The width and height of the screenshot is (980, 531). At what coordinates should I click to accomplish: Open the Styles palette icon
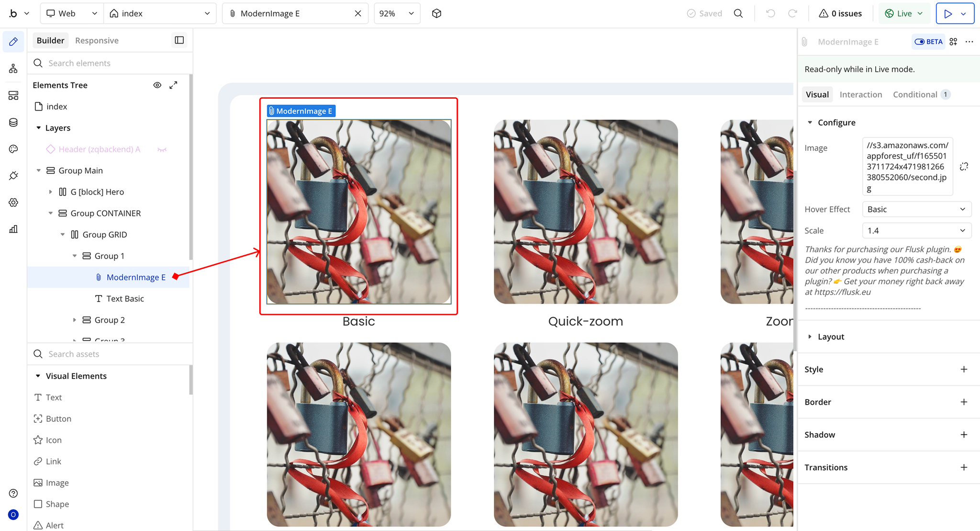pyautogui.click(x=13, y=149)
